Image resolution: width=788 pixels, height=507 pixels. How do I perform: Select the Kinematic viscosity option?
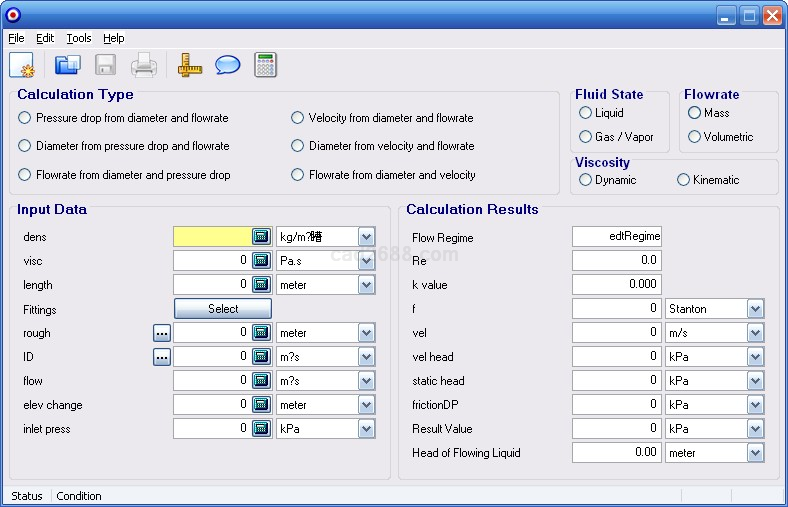point(684,180)
